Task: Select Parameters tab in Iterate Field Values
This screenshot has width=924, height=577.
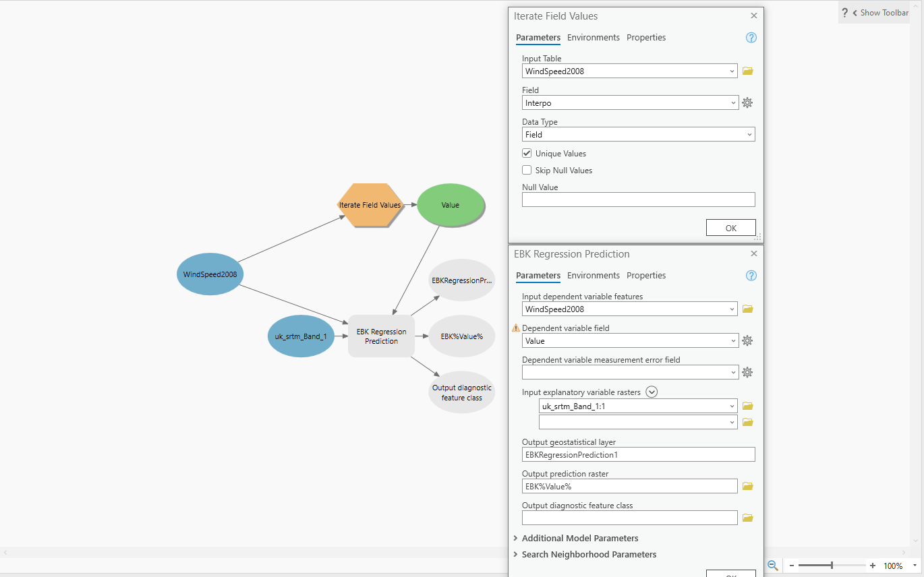Action: (x=538, y=38)
